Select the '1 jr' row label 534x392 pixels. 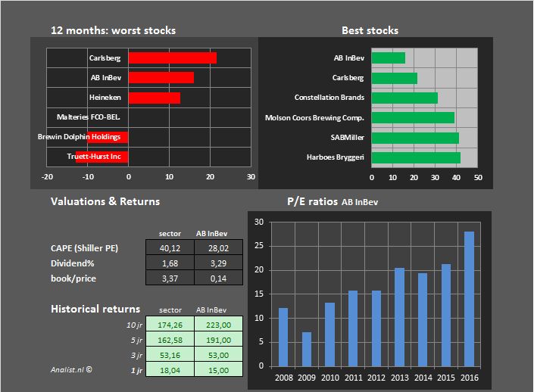136,371
